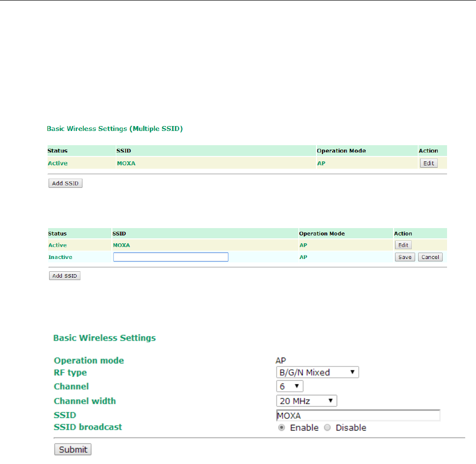
Task: Click MOXA SSID in the second table
Action: point(121,245)
